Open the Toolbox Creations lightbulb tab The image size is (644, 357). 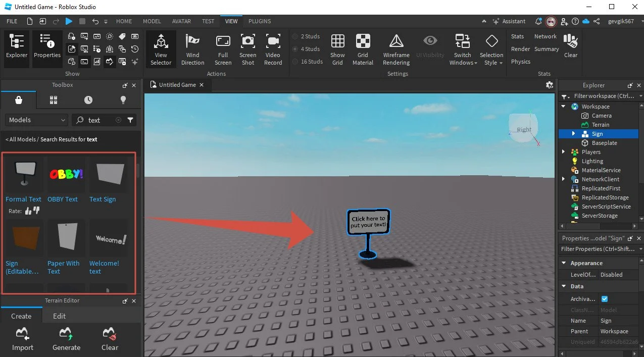pos(123,100)
